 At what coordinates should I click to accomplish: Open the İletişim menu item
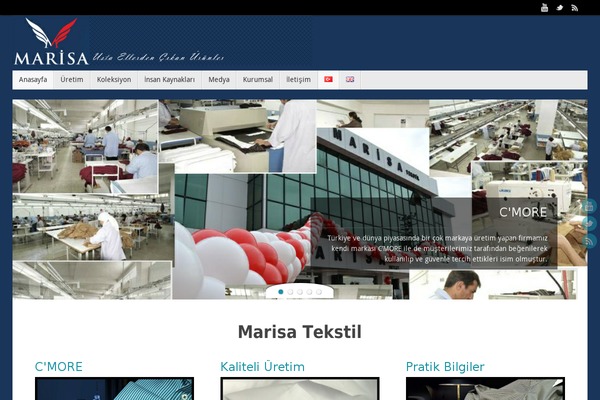(298, 80)
